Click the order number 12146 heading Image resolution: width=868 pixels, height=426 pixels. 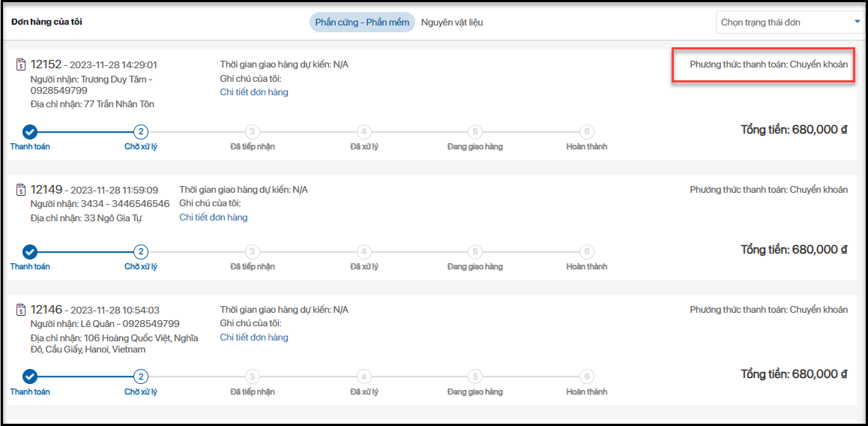(x=46, y=309)
